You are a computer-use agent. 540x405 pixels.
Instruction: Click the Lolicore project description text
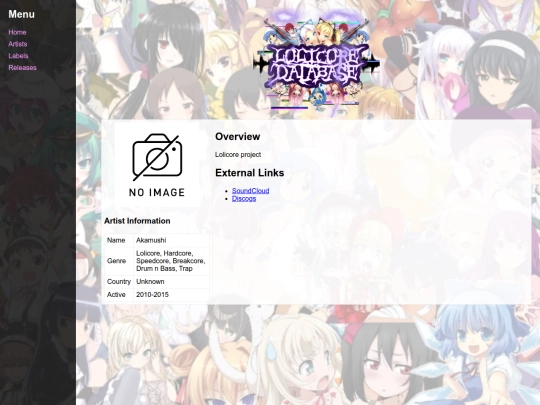[238, 155]
